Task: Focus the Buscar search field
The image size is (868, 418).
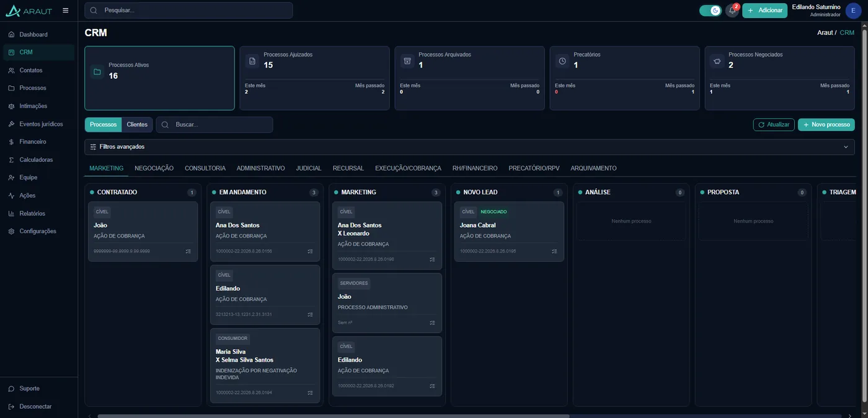Action: click(215, 125)
